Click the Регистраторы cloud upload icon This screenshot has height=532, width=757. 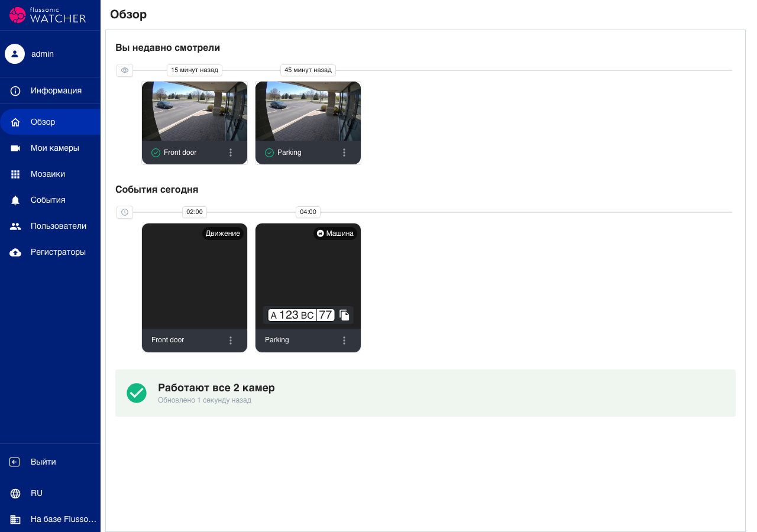tap(15, 252)
